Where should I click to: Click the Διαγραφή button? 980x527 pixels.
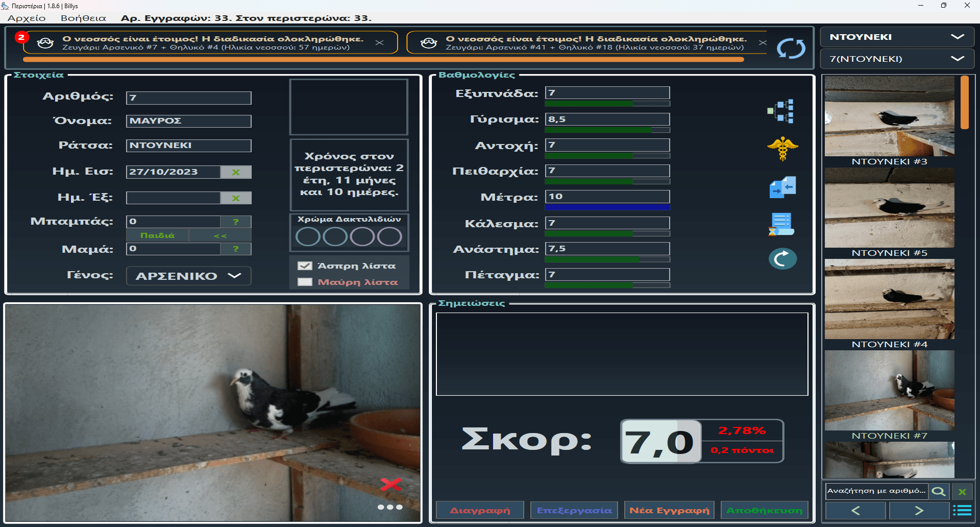480,510
